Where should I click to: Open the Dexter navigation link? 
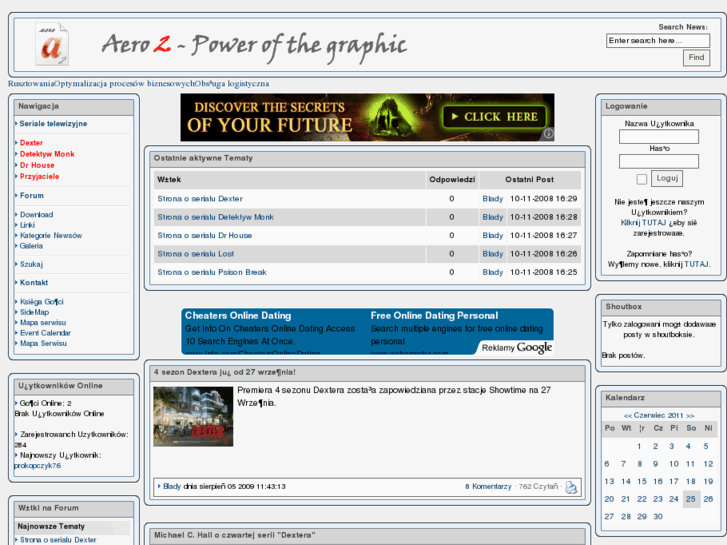pyautogui.click(x=31, y=143)
